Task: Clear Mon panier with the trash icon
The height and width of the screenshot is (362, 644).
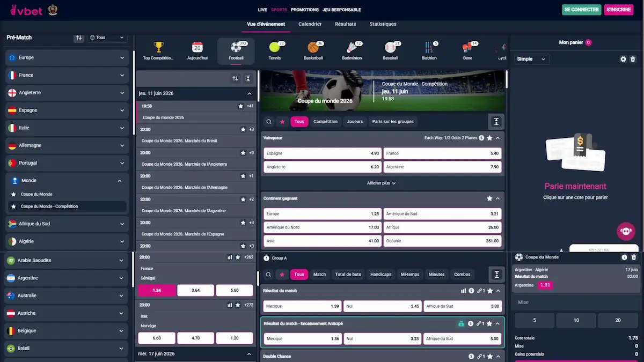Action: (x=633, y=59)
